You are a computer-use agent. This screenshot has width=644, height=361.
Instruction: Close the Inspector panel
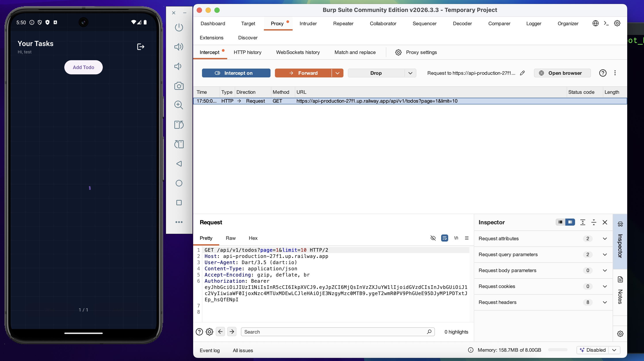[x=605, y=222]
